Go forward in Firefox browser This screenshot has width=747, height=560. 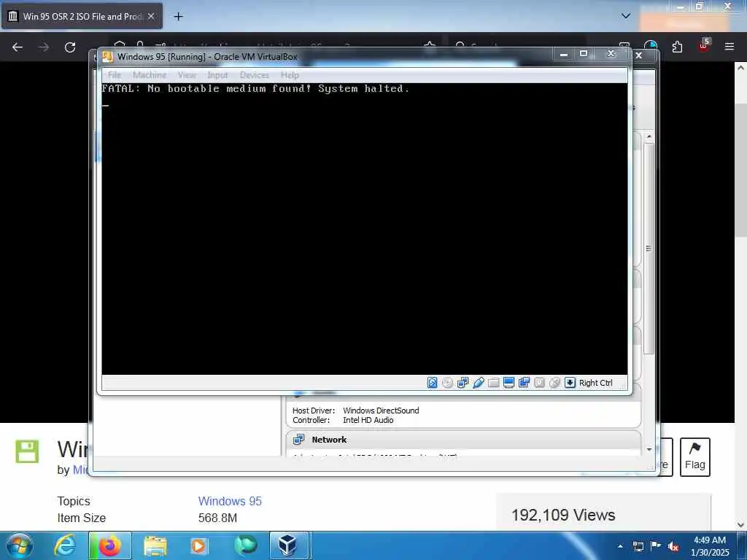tap(44, 47)
